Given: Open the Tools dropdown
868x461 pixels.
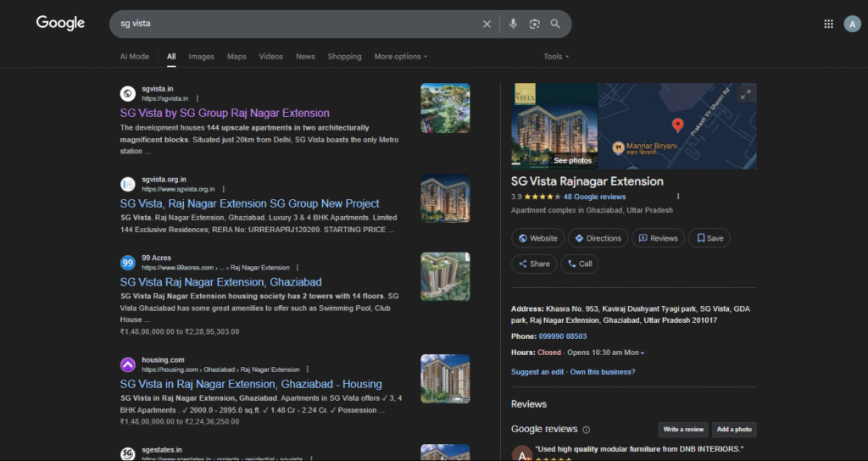Looking at the screenshot, I should (556, 57).
